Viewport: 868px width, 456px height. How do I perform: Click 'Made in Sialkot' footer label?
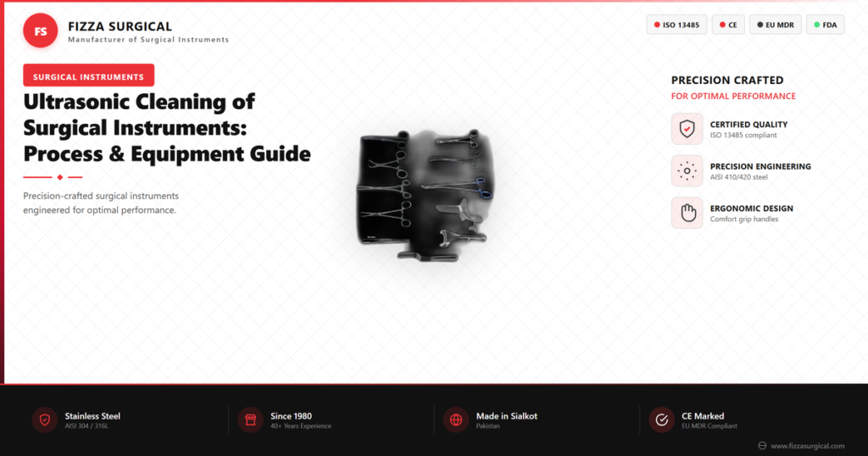click(x=507, y=416)
